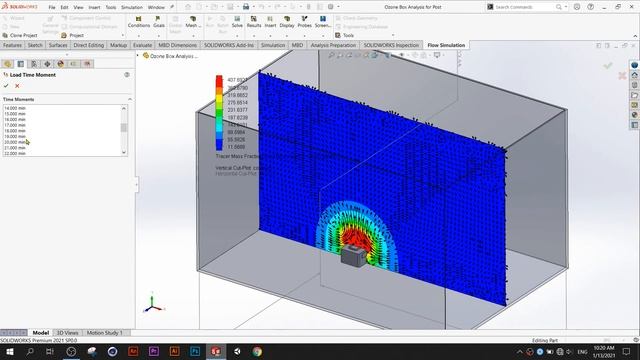Viewport: 640px width, 360px height.
Task: Select the 15.000 min time moment
Action: (15, 114)
